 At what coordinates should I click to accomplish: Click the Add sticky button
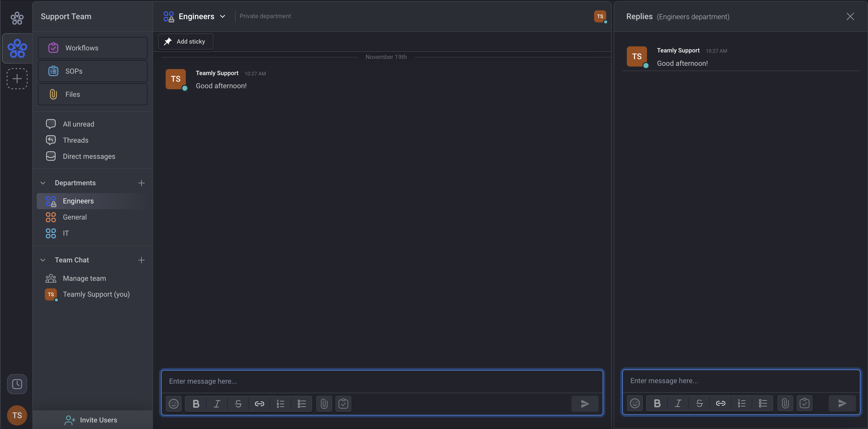click(185, 42)
